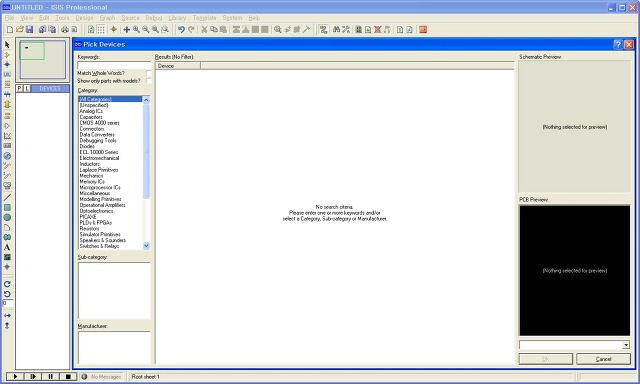640x384 pixels.
Task: Open the Tools menu
Action: coord(62,18)
